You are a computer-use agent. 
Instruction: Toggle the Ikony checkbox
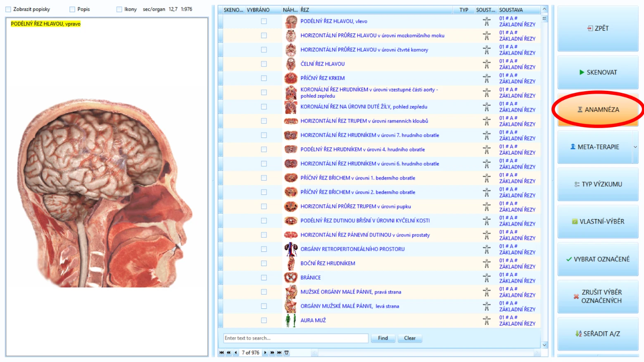[x=119, y=9]
